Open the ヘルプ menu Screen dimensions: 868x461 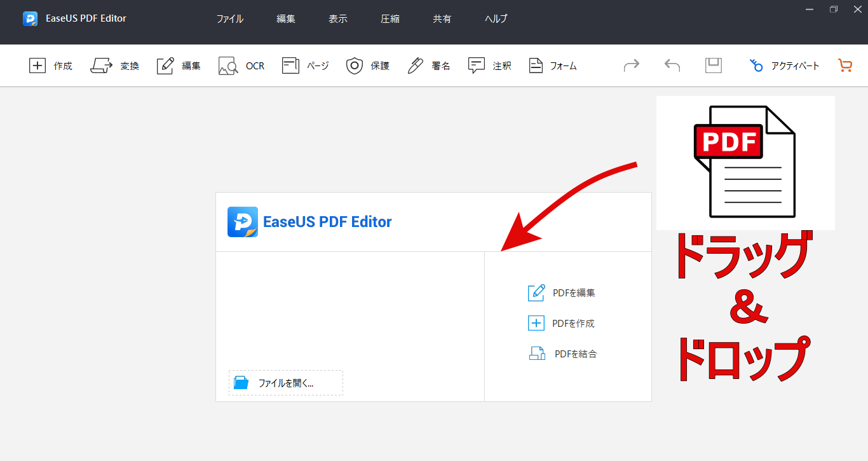coord(496,19)
